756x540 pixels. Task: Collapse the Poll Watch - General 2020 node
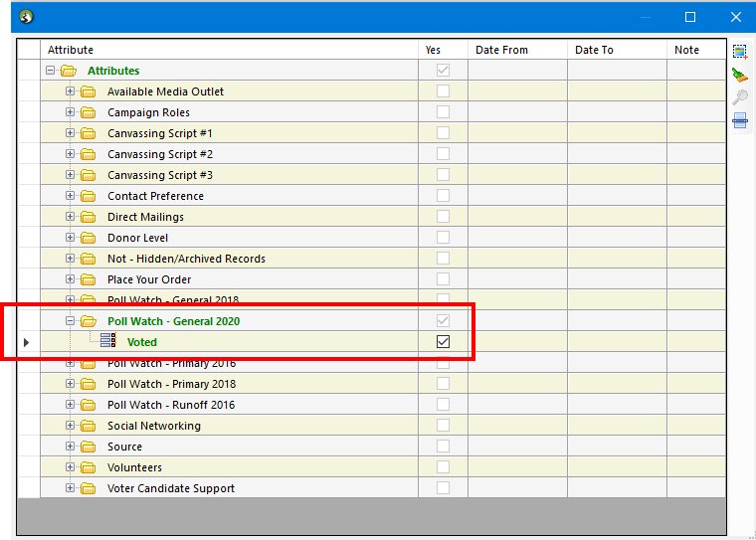point(70,321)
